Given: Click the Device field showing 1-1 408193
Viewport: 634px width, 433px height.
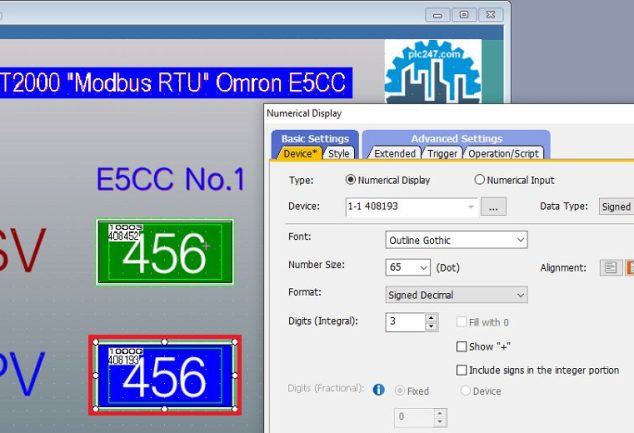Looking at the screenshot, I should coord(411,207).
